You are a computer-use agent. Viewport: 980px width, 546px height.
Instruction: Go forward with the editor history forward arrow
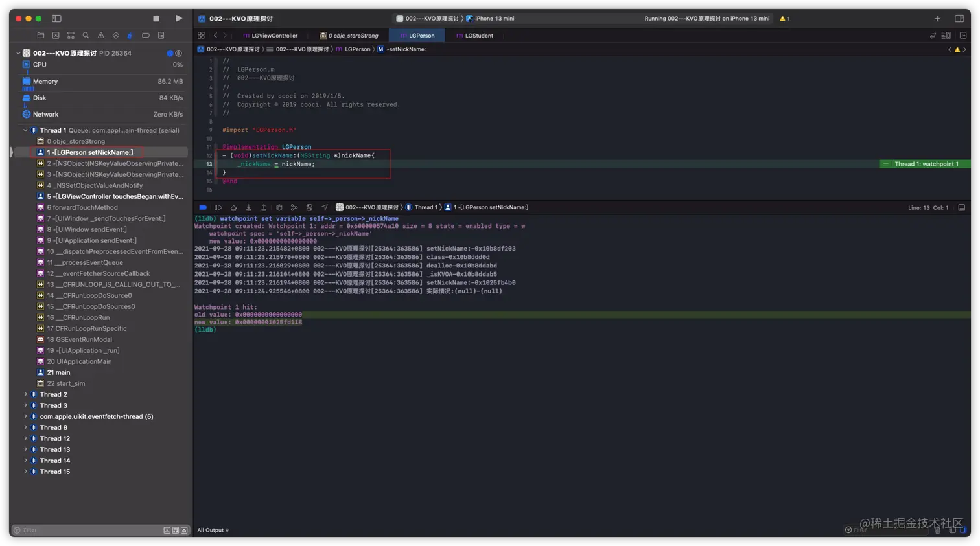pyautogui.click(x=226, y=36)
